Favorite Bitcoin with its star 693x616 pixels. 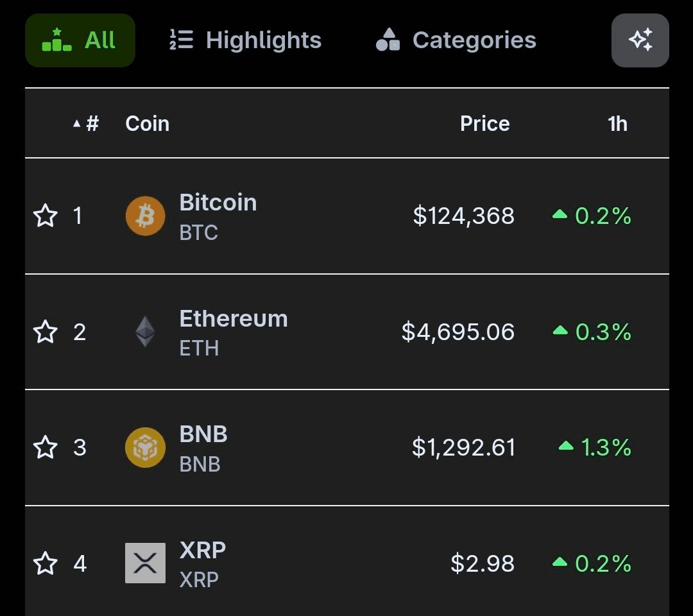coord(46,216)
